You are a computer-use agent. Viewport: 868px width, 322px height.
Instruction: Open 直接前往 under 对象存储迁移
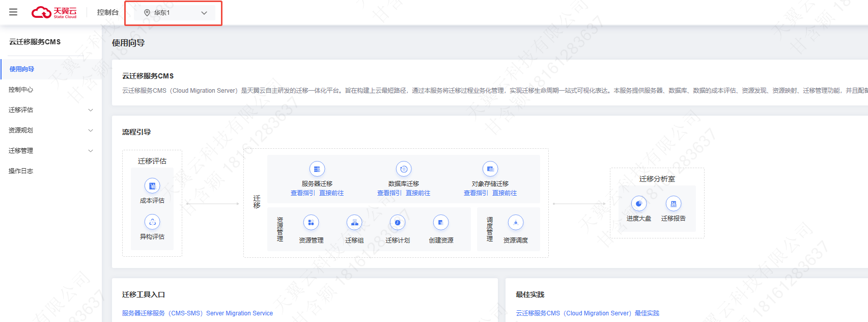(505, 193)
